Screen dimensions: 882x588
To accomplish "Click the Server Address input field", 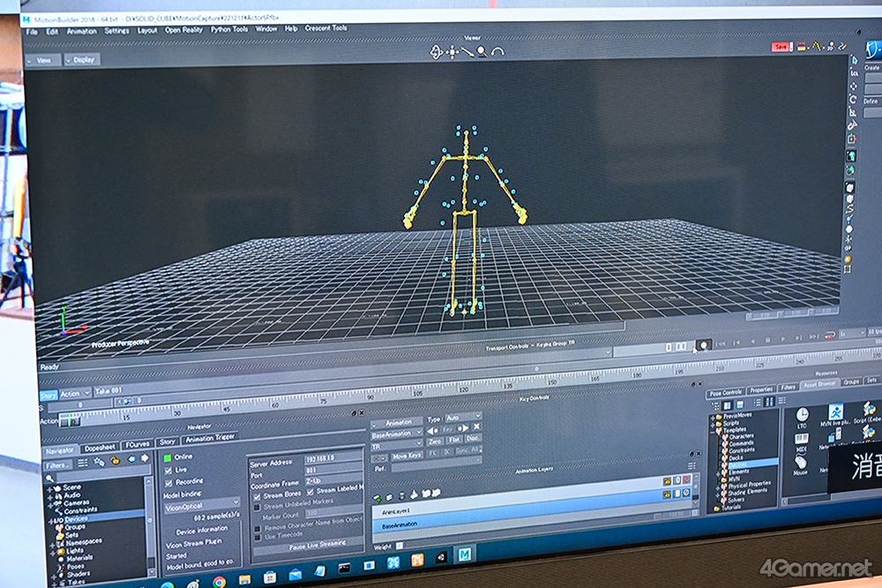I will [333, 458].
